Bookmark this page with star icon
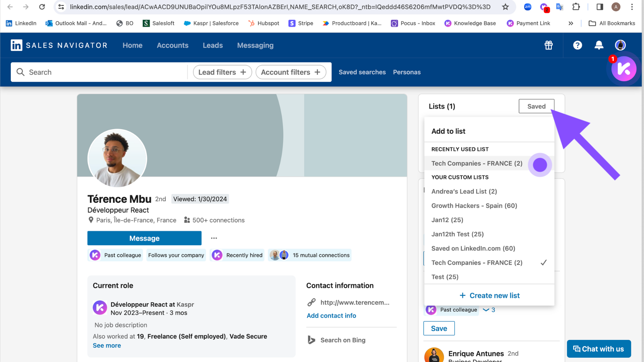The height and width of the screenshot is (362, 644). point(505,7)
